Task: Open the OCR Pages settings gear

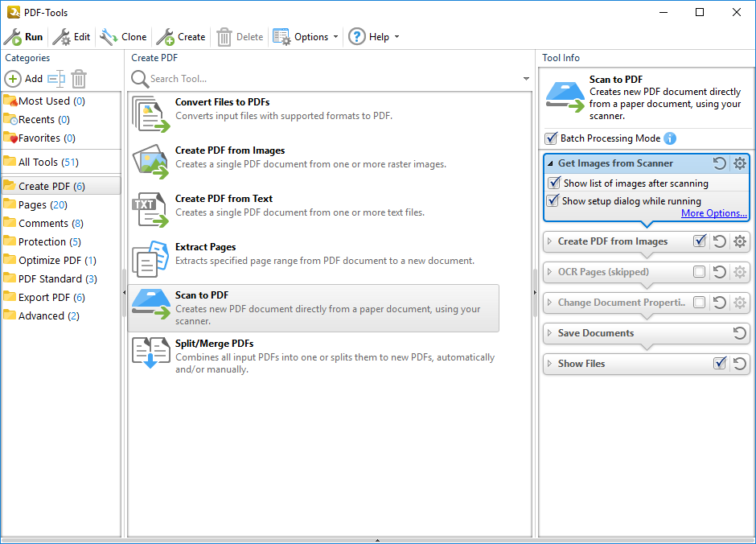Action: pyautogui.click(x=740, y=272)
